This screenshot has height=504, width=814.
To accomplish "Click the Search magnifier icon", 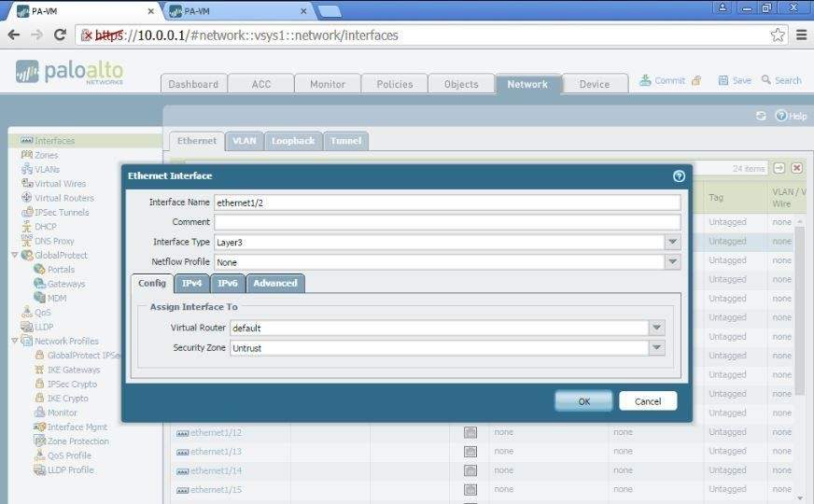I will (x=766, y=80).
